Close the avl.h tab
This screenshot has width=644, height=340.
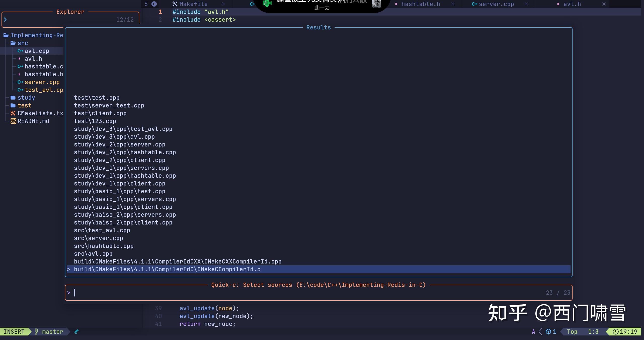pyautogui.click(x=604, y=4)
